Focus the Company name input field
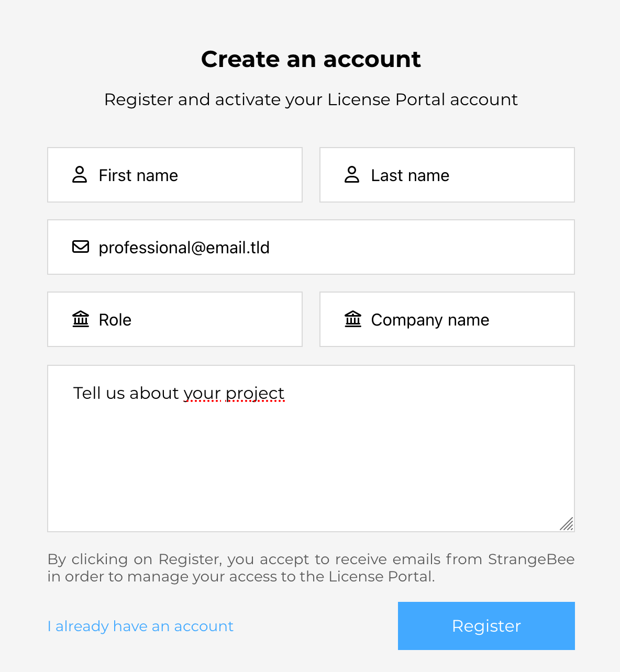This screenshot has height=672, width=620. point(471,319)
